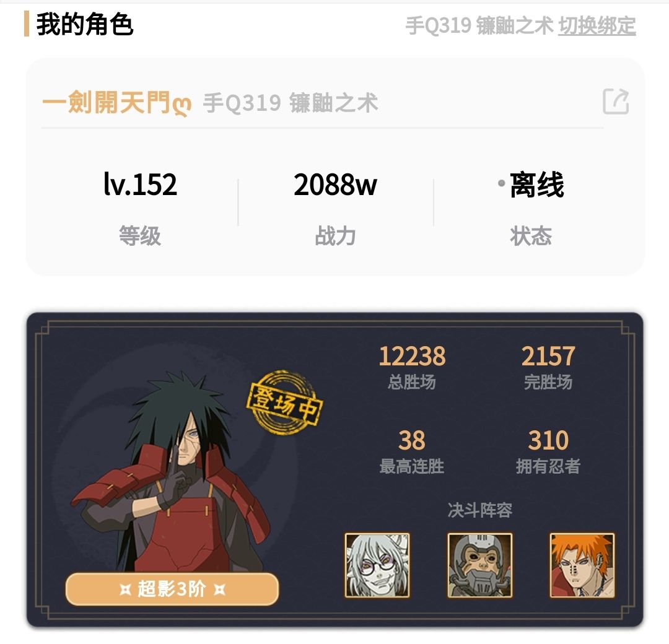Tap the 离线 status indicator
This screenshot has width=669, height=644.
[531, 185]
